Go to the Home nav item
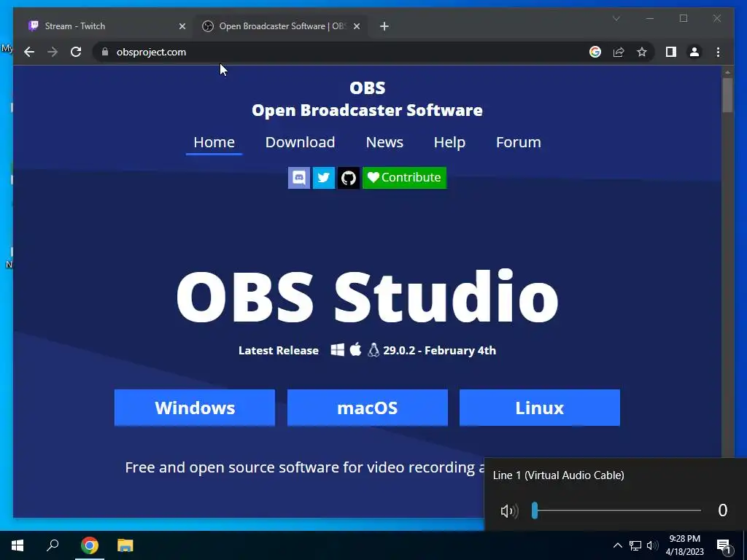This screenshot has height=560, width=747. tap(214, 142)
